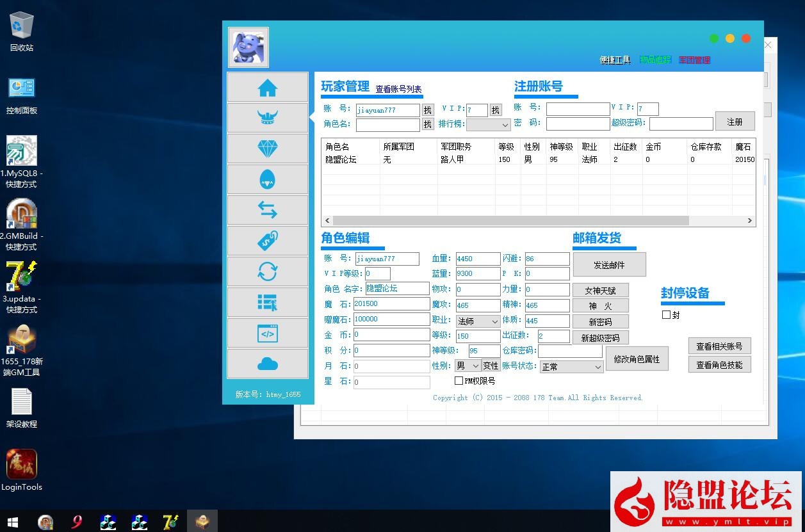Click the green window control dot

(x=714, y=38)
